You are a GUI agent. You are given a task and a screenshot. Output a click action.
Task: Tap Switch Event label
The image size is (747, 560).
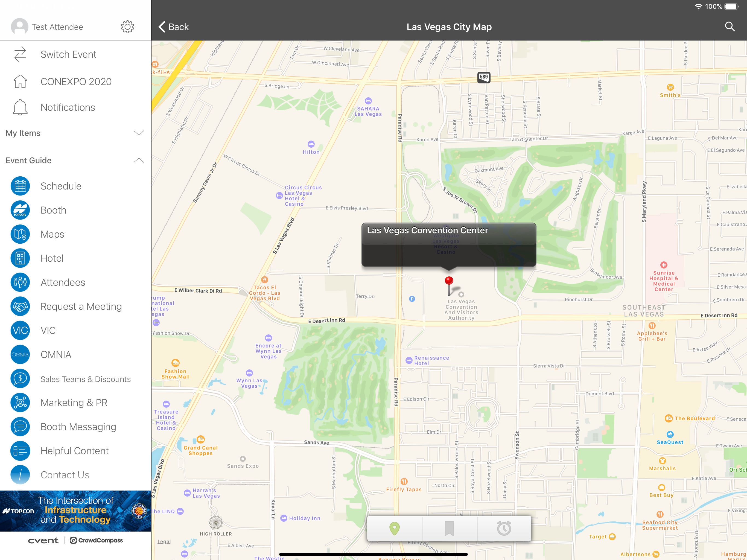click(x=68, y=54)
